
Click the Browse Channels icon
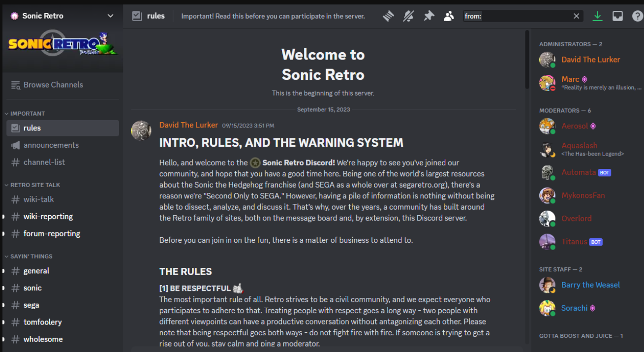pyautogui.click(x=16, y=85)
